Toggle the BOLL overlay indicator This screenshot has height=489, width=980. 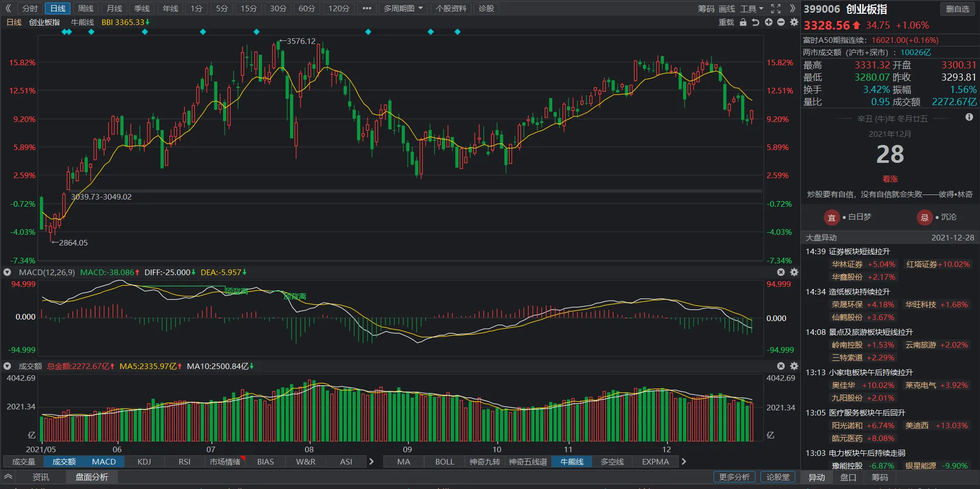click(444, 462)
